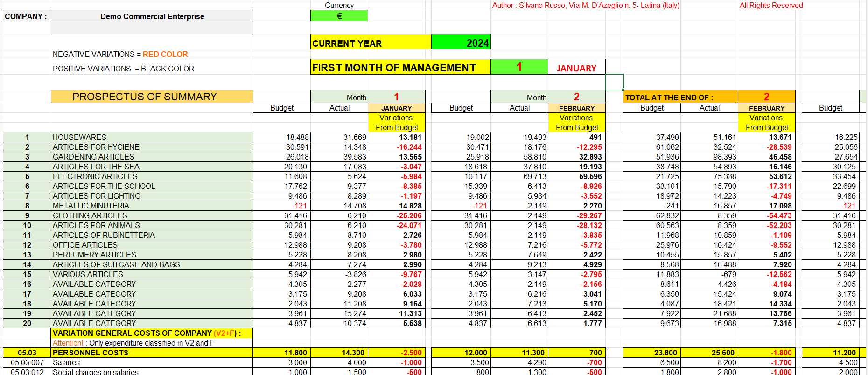Select row number 1 index cell
The width and height of the screenshot is (868, 375).
point(27,137)
